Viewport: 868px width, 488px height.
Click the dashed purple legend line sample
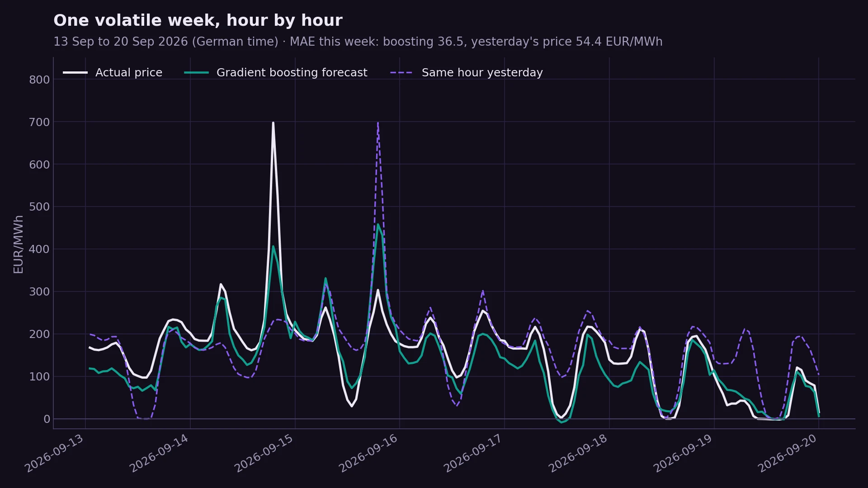point(401,73)
